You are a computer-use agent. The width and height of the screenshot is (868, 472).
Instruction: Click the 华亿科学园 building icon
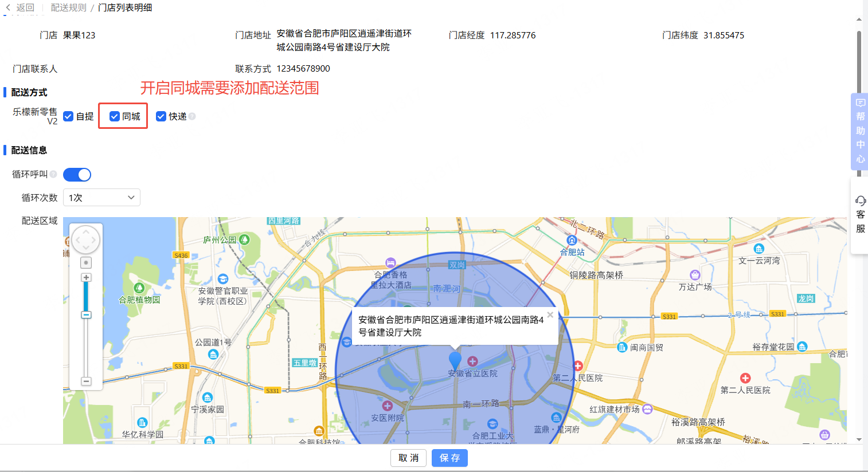pos(142,423)
